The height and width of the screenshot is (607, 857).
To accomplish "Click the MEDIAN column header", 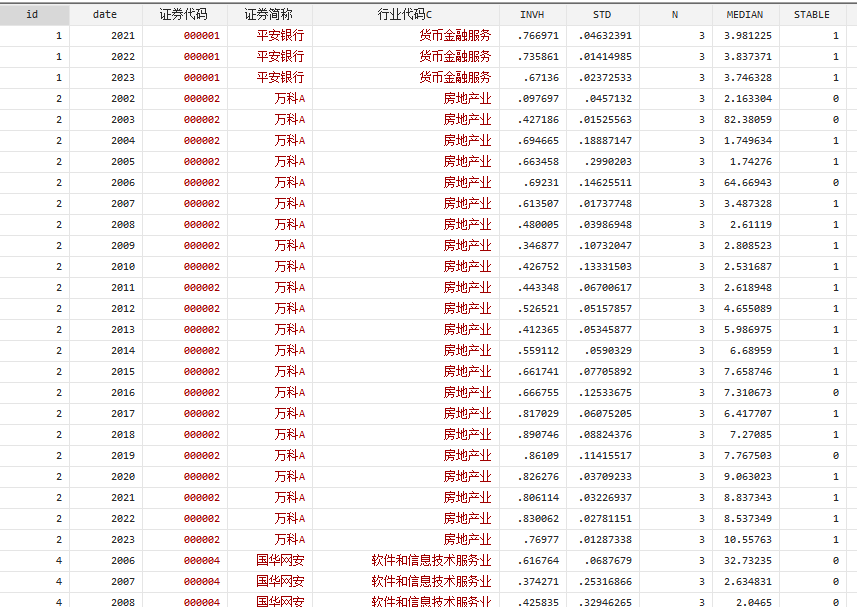I will click(x=745, y=15).
